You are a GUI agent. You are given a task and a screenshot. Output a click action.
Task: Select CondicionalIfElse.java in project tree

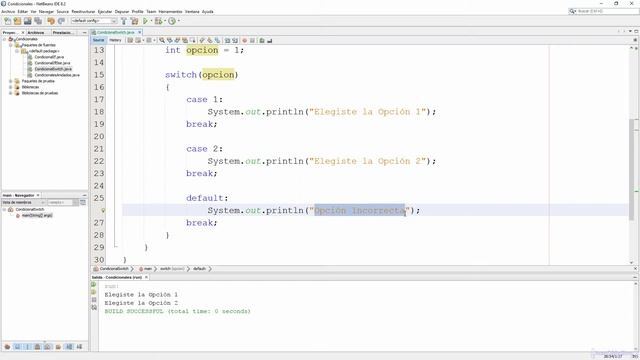tap(52, 63)
